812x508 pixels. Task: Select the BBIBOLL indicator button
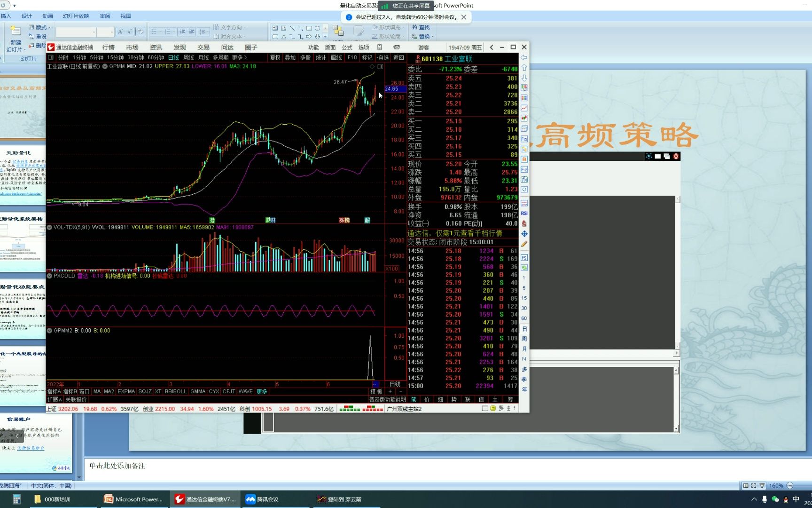point(176,391)
